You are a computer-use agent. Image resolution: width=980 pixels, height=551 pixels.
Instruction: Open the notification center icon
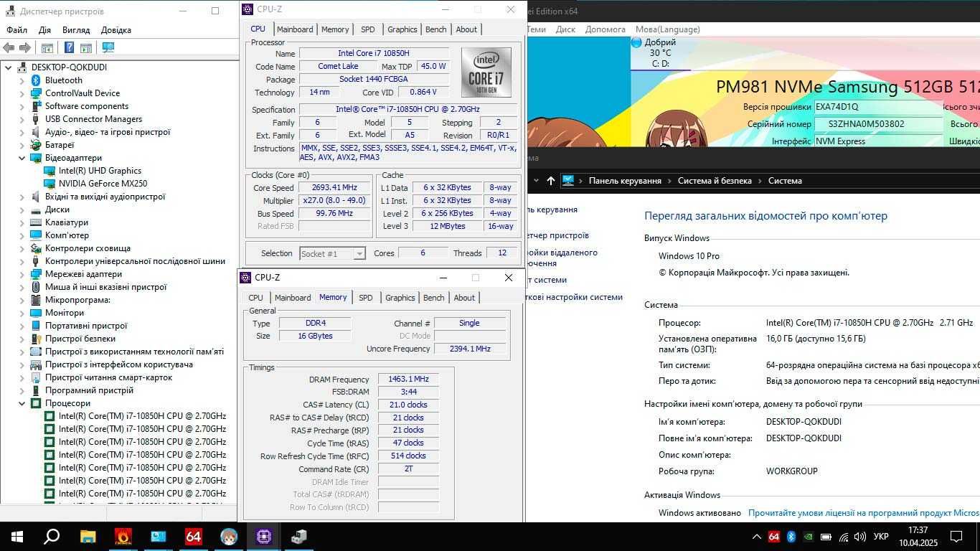coord(956,537)
